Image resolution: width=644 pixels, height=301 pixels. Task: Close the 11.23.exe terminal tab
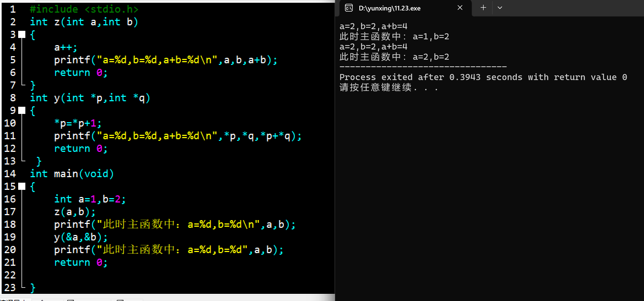coord(460,8)
